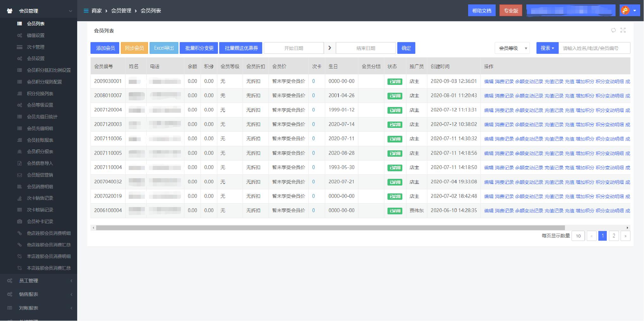The width and height of the screenshot is (644, 321).
Task: Open the 搜索 dropdown button
Action: pyautogui.click(x=547, y=48)
